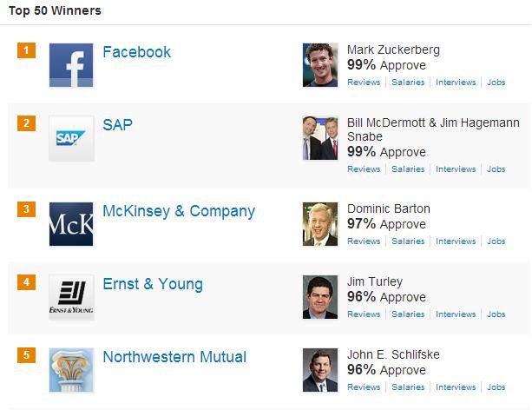
Task: Open the SAP company name link
Action: (x=117, y=125)
